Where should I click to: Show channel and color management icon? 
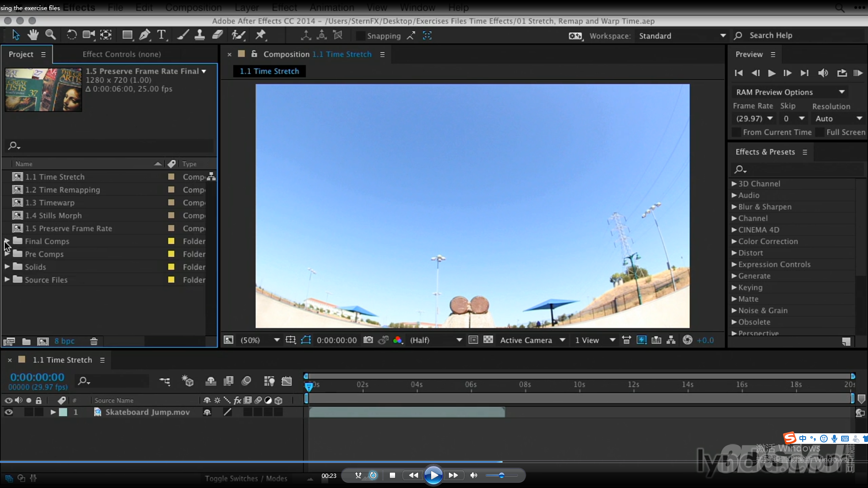pos(398,340)
